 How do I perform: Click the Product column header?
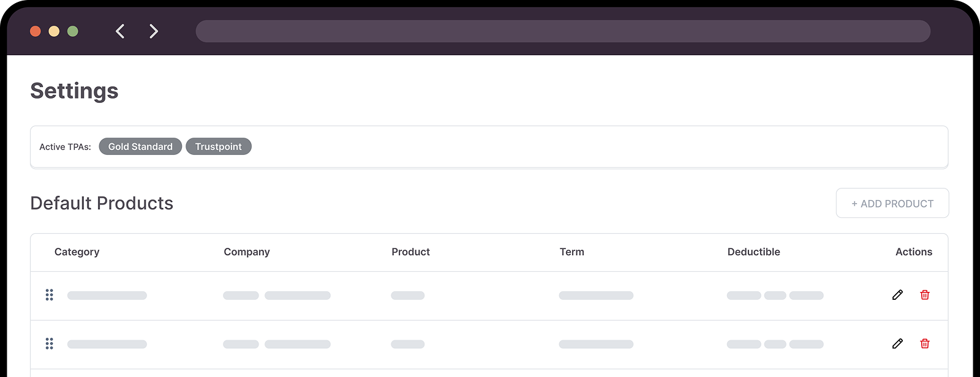pyautogui.click(x=410, y=252)
